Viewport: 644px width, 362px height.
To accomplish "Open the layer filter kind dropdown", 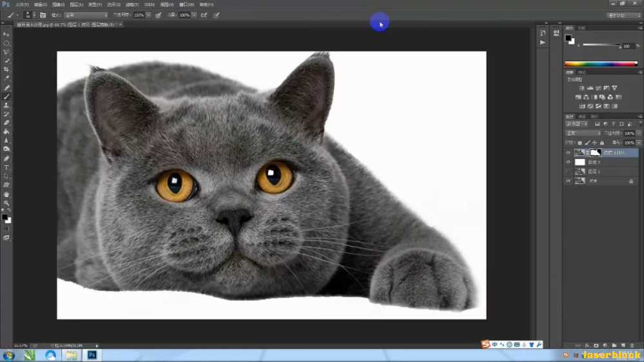I will 577,124.
